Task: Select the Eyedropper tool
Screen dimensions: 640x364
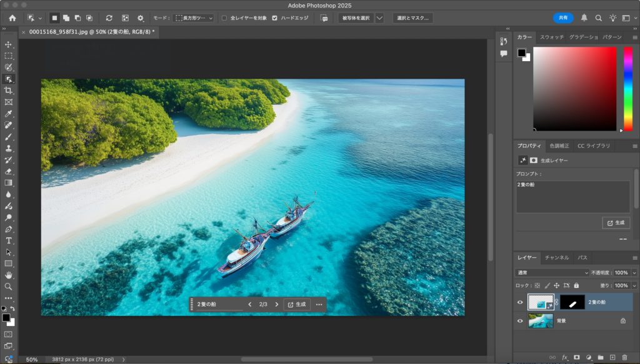Action: [9, 114]
